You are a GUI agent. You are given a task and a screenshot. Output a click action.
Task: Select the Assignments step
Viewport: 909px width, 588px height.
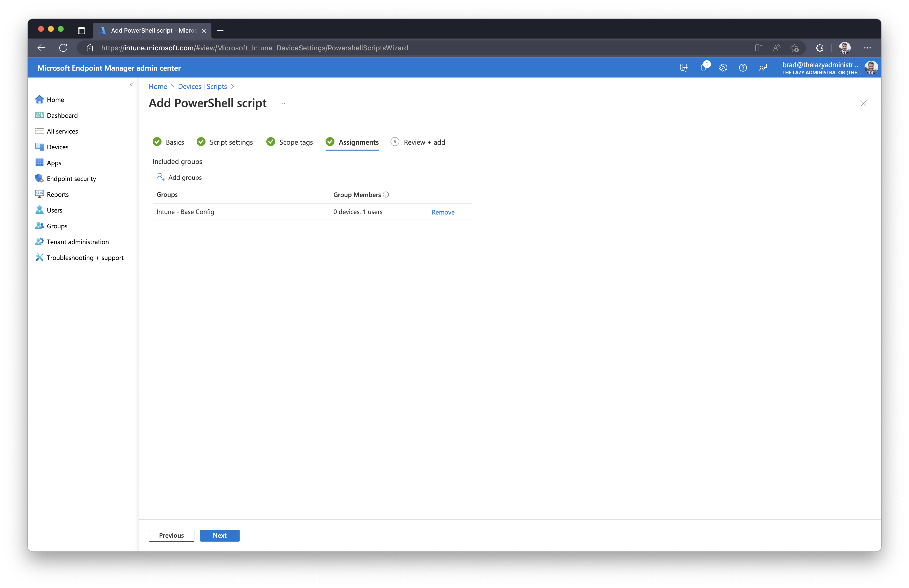(x=352, y=142)
